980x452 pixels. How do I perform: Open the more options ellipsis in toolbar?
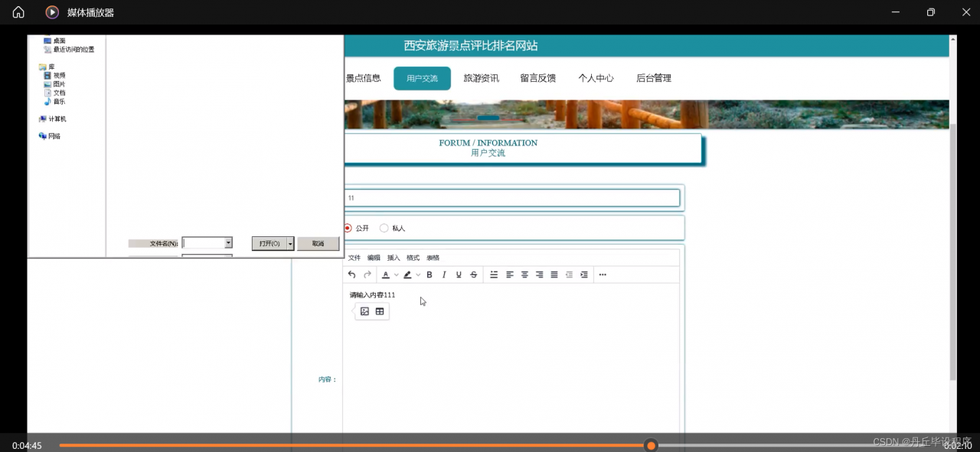(x=603, y=275)
